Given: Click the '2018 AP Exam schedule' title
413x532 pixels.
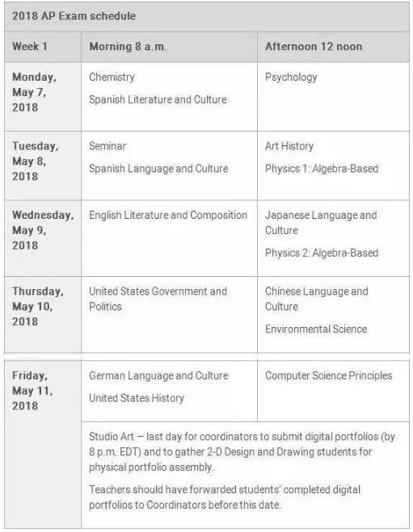Looking at the screenshot, I should point(74,16).
